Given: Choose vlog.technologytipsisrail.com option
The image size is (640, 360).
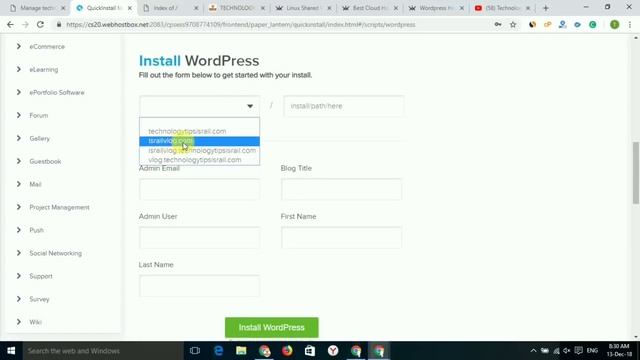Looking at the screenshot, I should coord(199,160).
